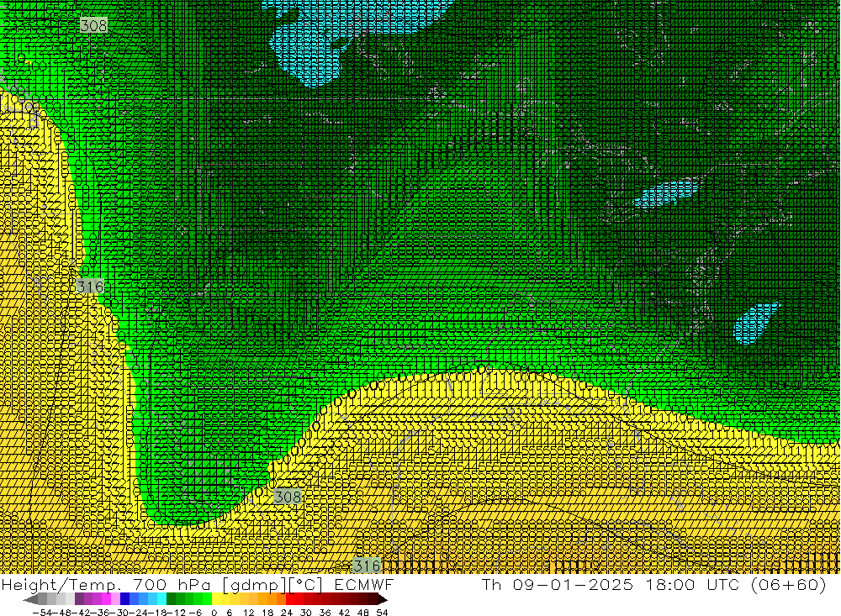The height and width of the screenshot is (616, 841).
Task: Click the cyan legend swatch above -18
Action: [161, 599]
